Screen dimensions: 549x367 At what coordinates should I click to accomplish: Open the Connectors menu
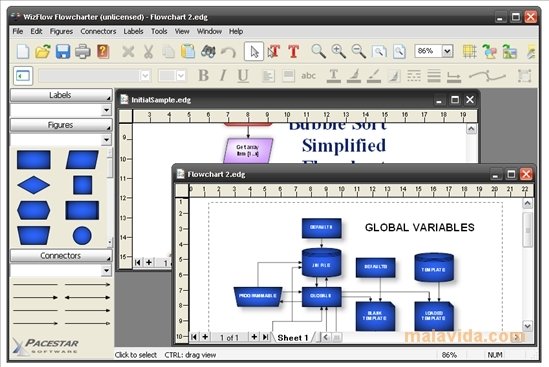coord(98,31)
